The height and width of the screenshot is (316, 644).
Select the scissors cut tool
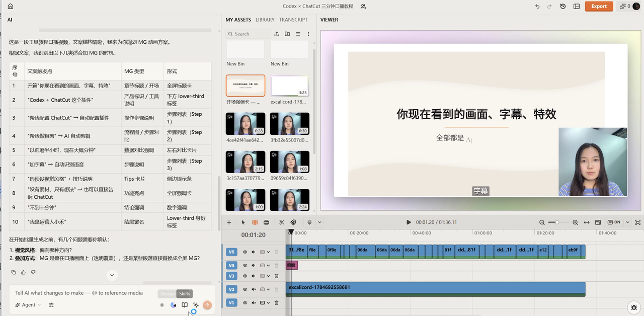(x=282, y=222)
